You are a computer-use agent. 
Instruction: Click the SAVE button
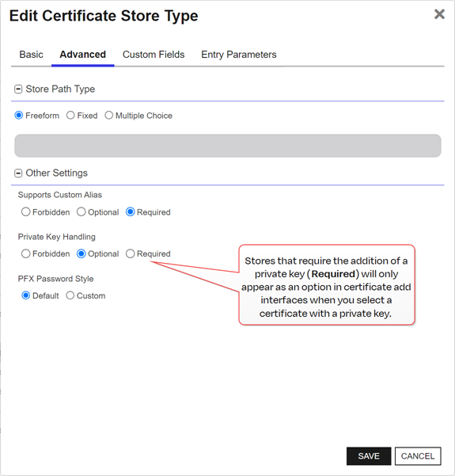pyautogui.click(x=369, y=456)
